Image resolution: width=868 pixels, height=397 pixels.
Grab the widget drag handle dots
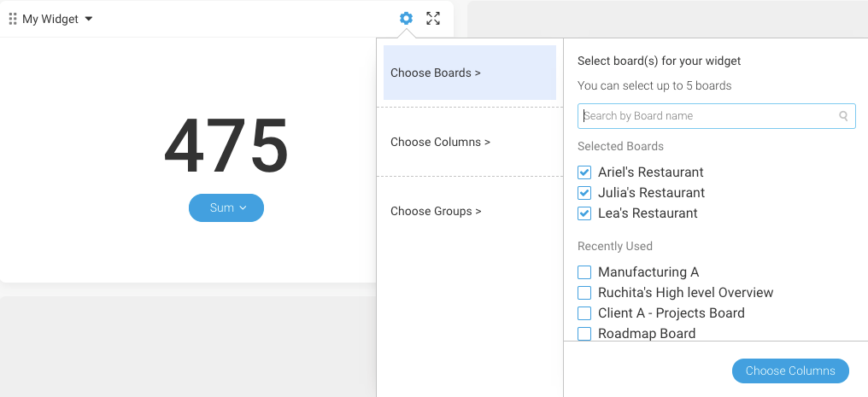point(14,19)
